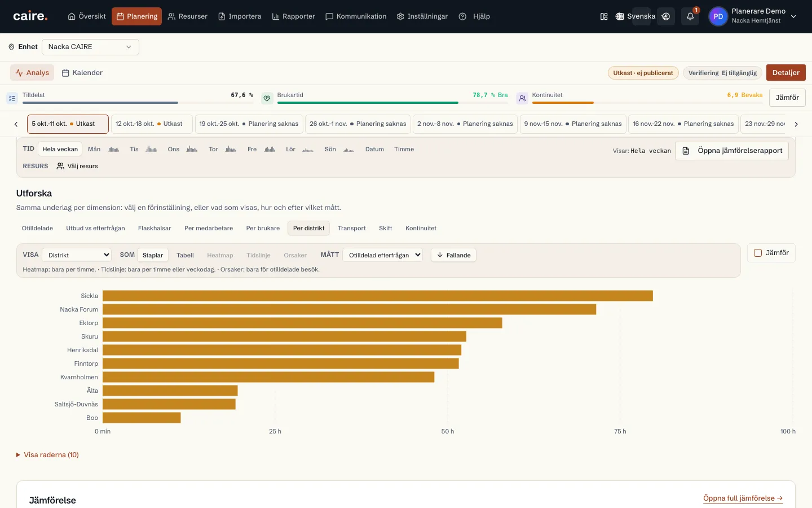Screen dimensions: 812x508
Task: Click the dashboard layout icon in header
Action: [604, 16]
